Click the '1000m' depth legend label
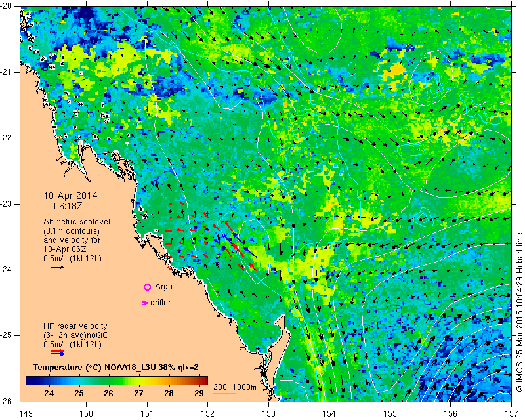 (x=244, y=387)
